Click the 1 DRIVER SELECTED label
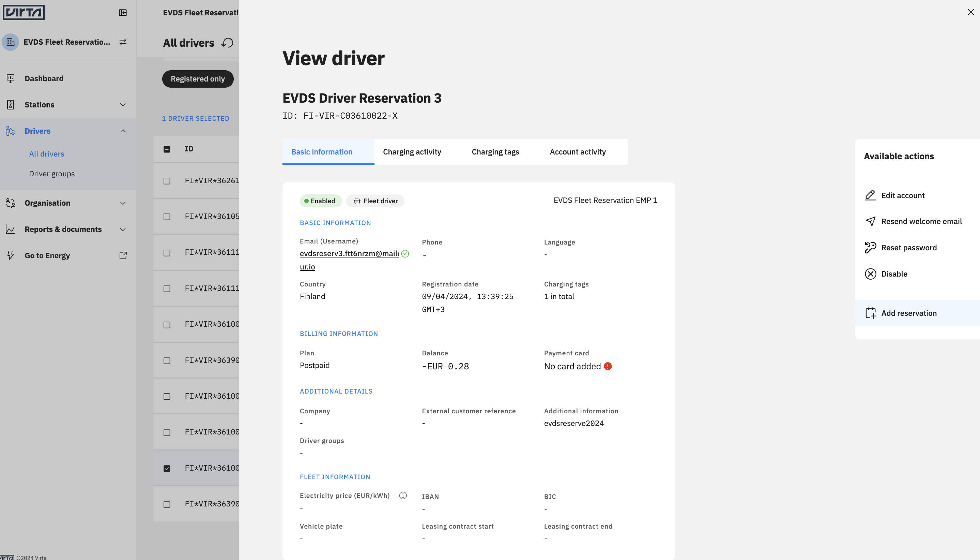The image size is (980, 560). pos(196,118)
